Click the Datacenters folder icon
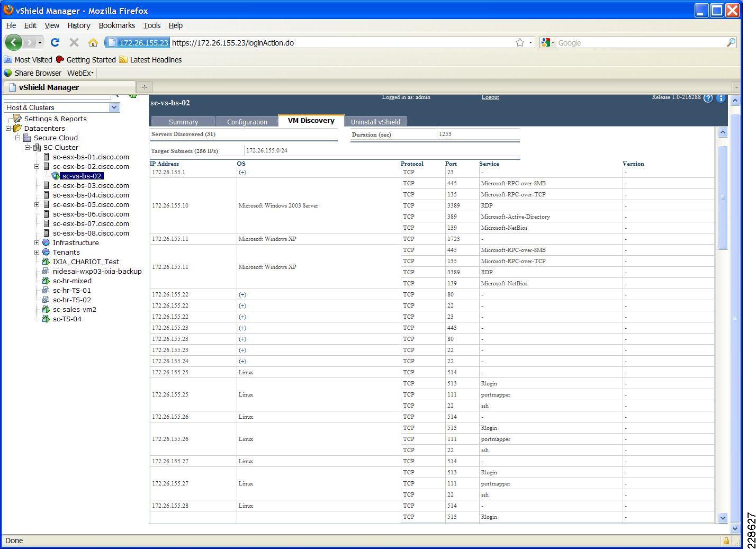 (x=17, y=128)
